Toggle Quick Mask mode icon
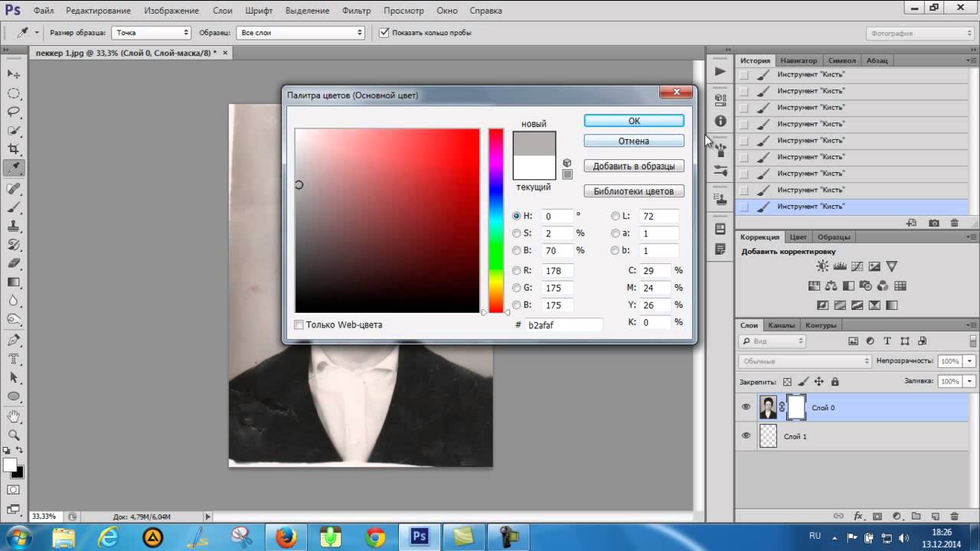 (14, 490)
